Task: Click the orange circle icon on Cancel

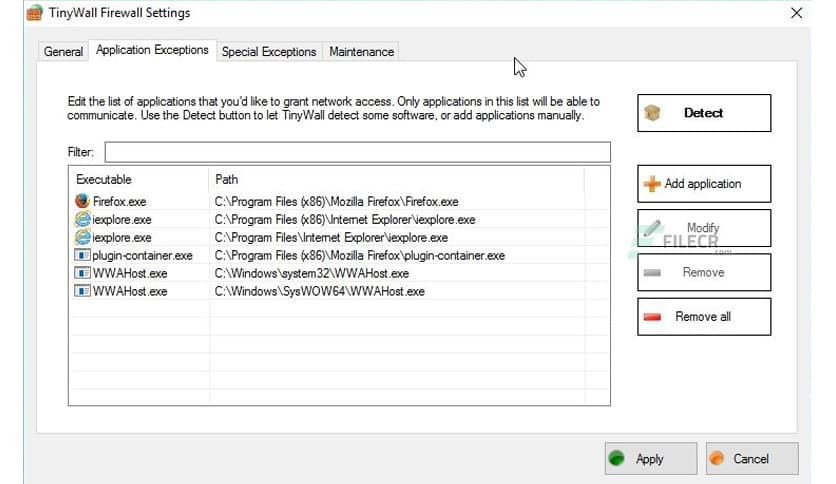Action: tap(717, 458)
